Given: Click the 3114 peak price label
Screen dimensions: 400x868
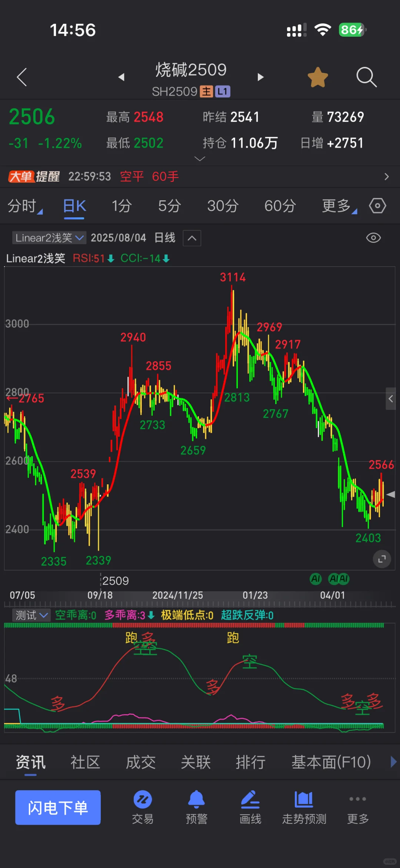Looking at the screenshot, I should point(233,277).
